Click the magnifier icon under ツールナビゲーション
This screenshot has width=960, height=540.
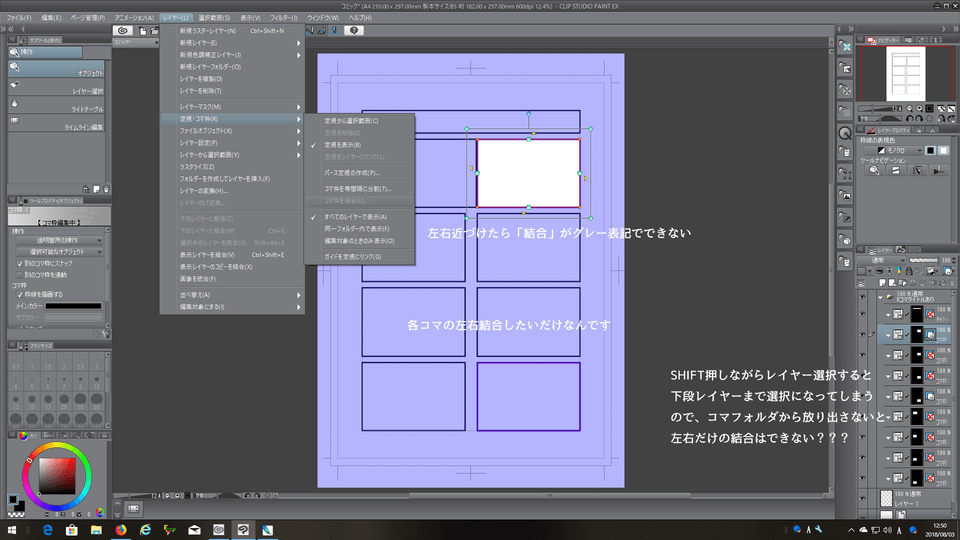coord(874,171)
